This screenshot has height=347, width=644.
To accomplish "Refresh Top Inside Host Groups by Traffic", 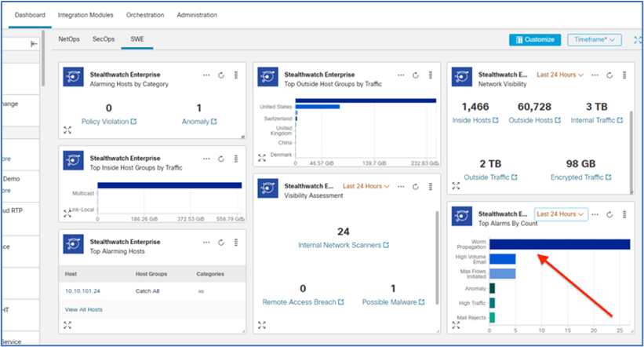I will pyautogui.click(x=221, y=159).
